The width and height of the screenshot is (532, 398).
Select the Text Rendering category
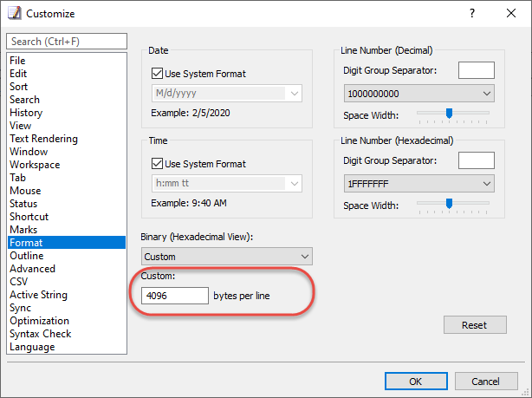pos(44,139)
